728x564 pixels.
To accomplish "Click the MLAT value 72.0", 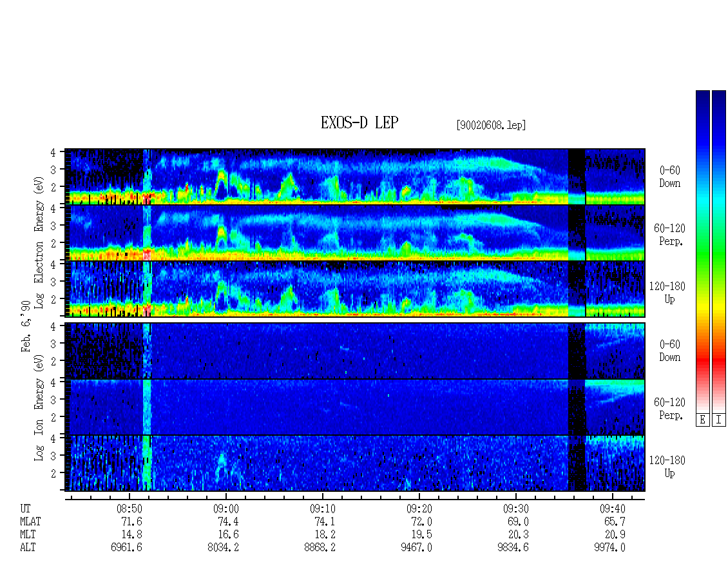I will (421, 521).
